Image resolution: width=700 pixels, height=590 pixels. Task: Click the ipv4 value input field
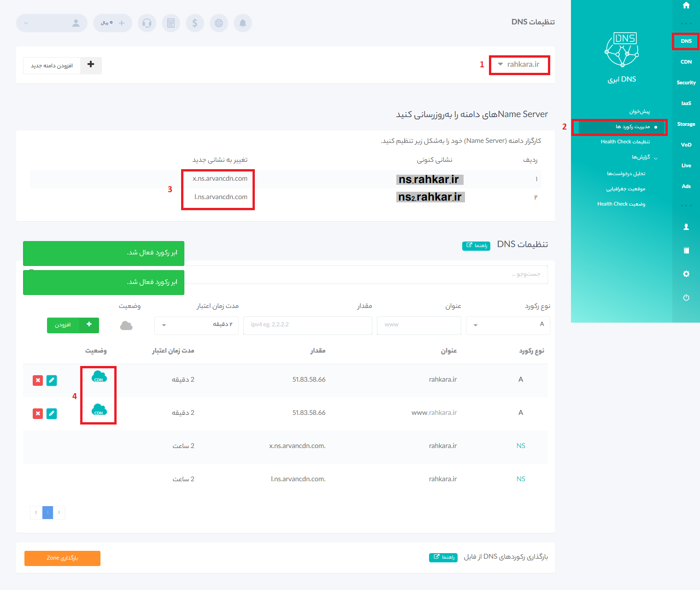coord(307,325)
